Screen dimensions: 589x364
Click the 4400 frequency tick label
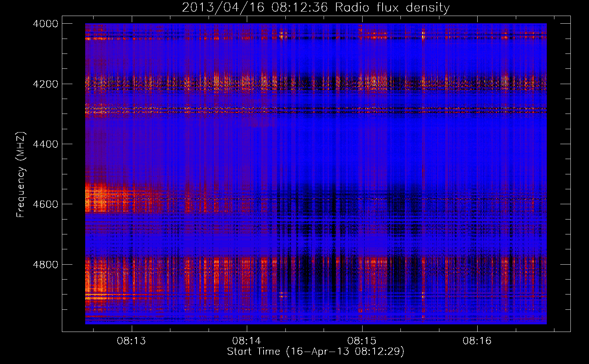(46, 144)
